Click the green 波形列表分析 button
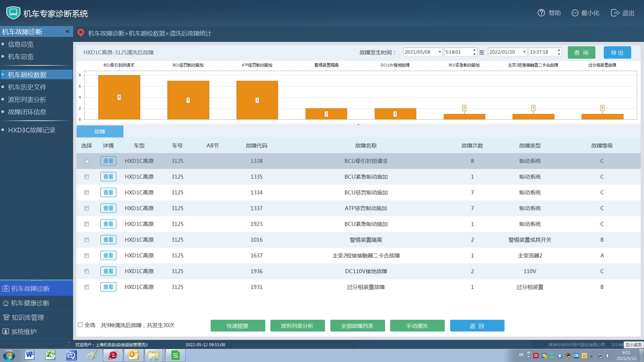The image size is (644, 362). (x=298, y=326)
